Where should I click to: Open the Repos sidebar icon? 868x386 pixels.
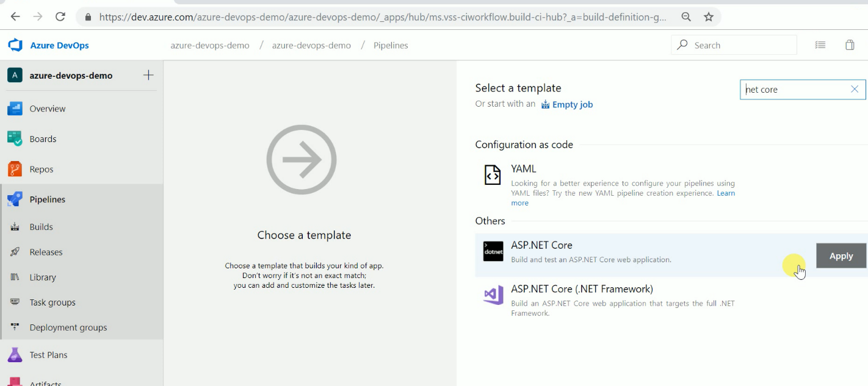click(x=15, y=169)
